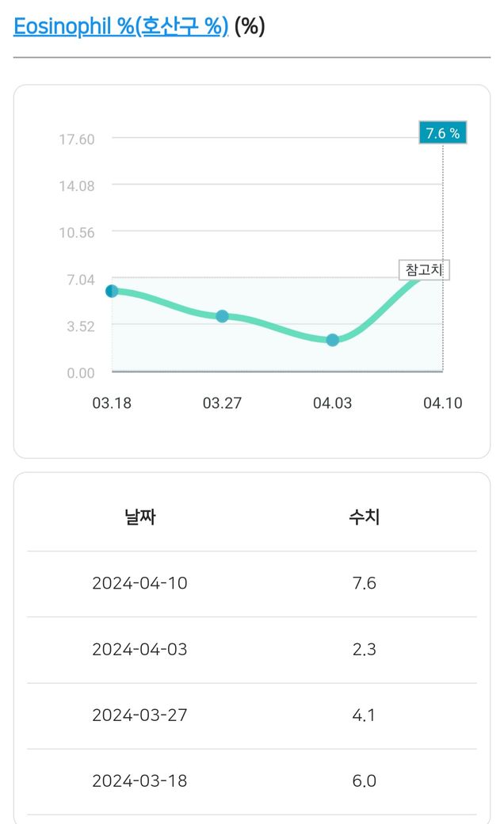Tap the 2024-03-18 date entry

(x=139, y=781)
